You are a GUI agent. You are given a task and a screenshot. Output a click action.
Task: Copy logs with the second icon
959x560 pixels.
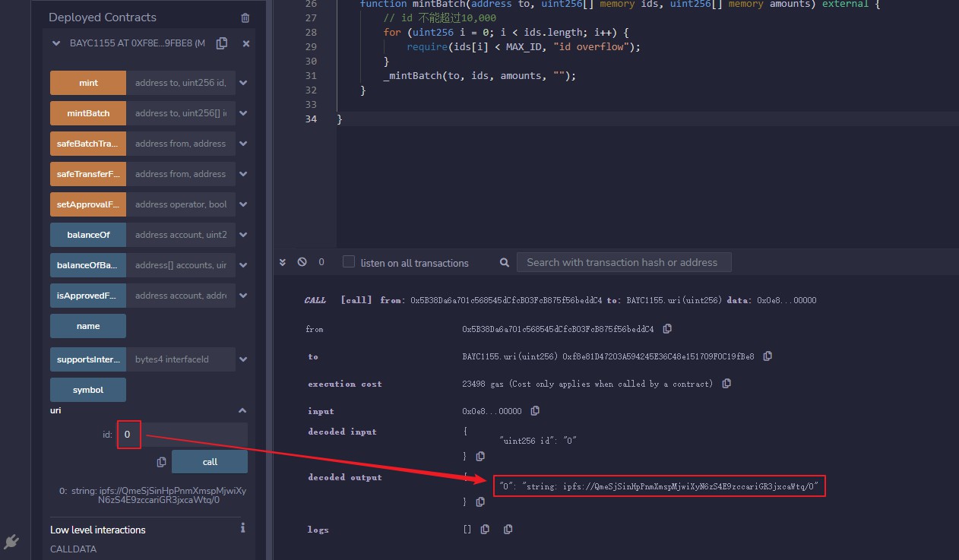[508, 530]
